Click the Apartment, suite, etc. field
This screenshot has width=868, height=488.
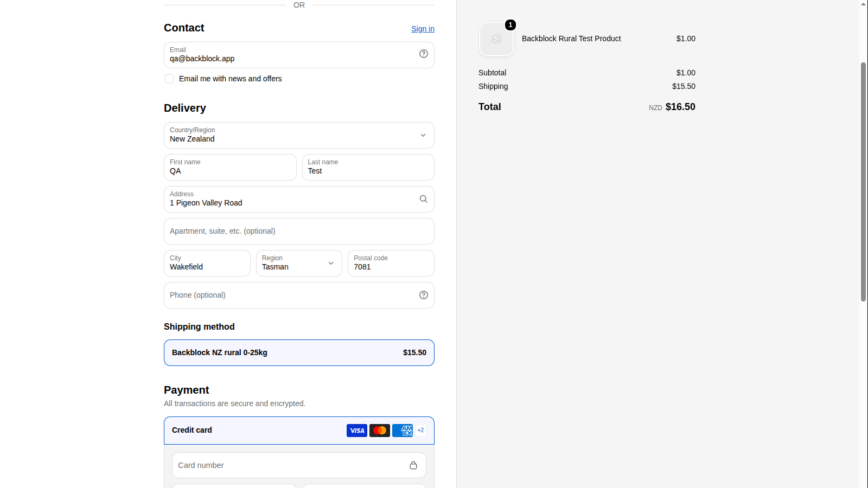tap(299, 231)
